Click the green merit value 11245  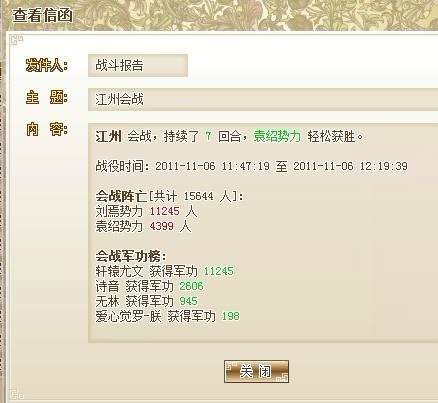tap(218, 271)
